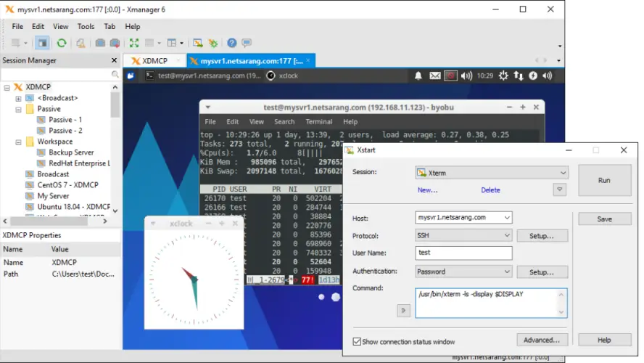Click the power manager gear icon in remote panel
Screen dimensions: 644x363
[x=503, y=76]
